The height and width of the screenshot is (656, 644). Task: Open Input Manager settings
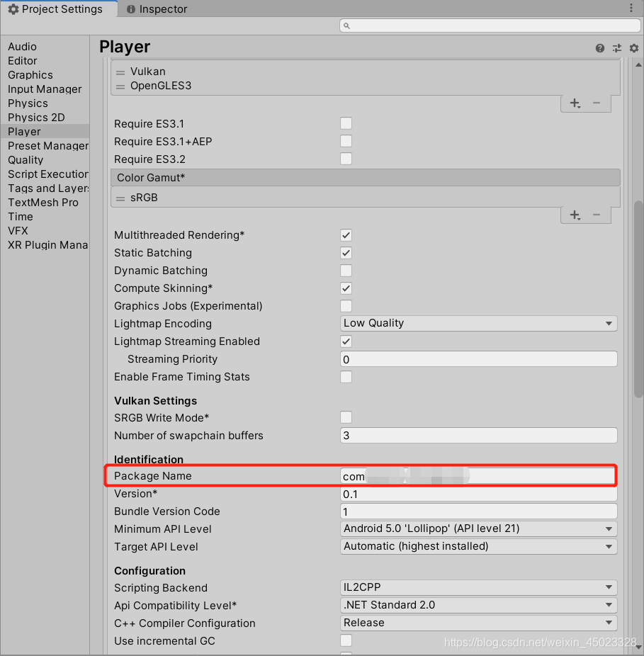(x=45, y=89)
